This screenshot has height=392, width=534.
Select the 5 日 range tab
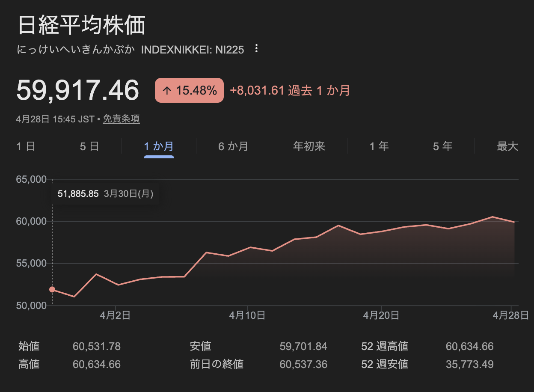click(89, 146)
